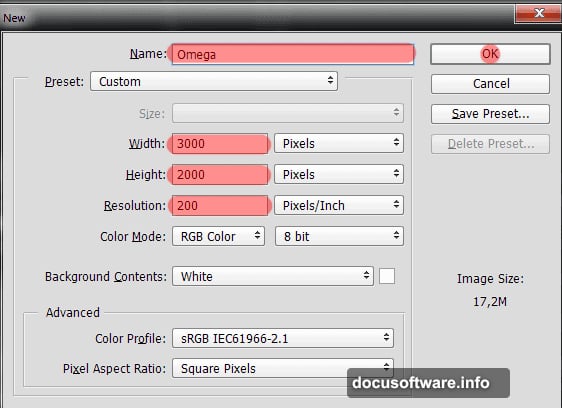Click the Resolution label
The width and height of the screenshot is (562, 408).
click(135, 206)
